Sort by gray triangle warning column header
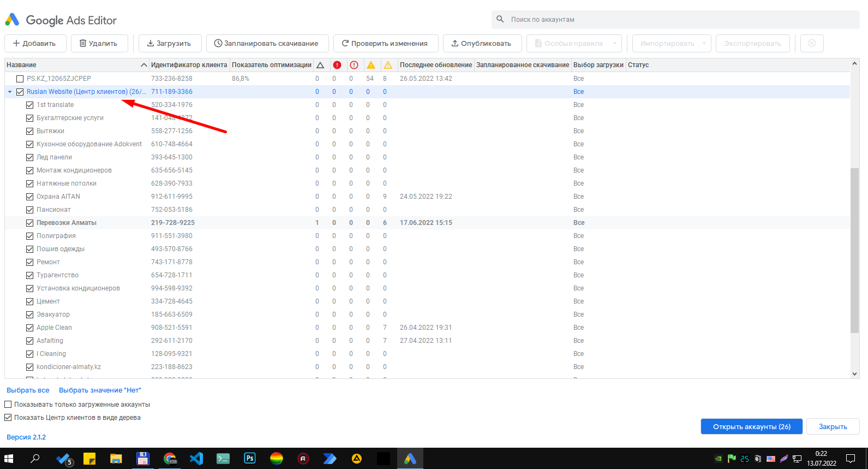 click(320, 65)
